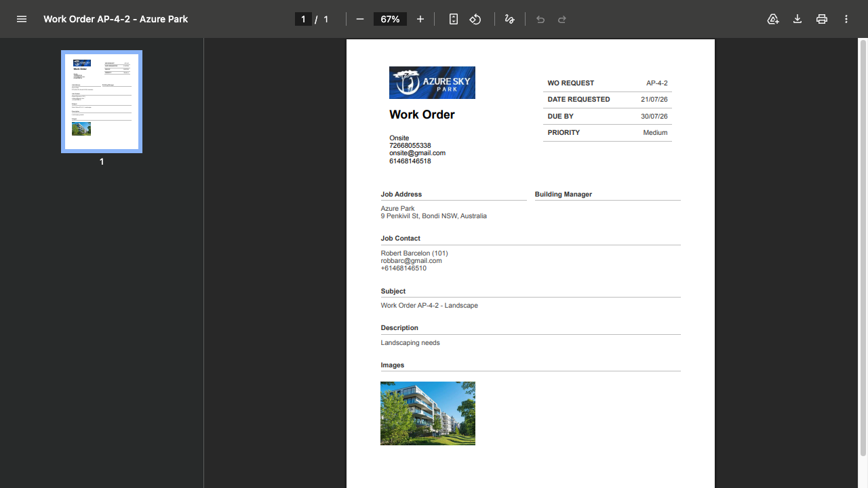The height and width of the screenshot is (488, 868).
Task: Click the 'Images' section label
Action: (x=393, y=365)
